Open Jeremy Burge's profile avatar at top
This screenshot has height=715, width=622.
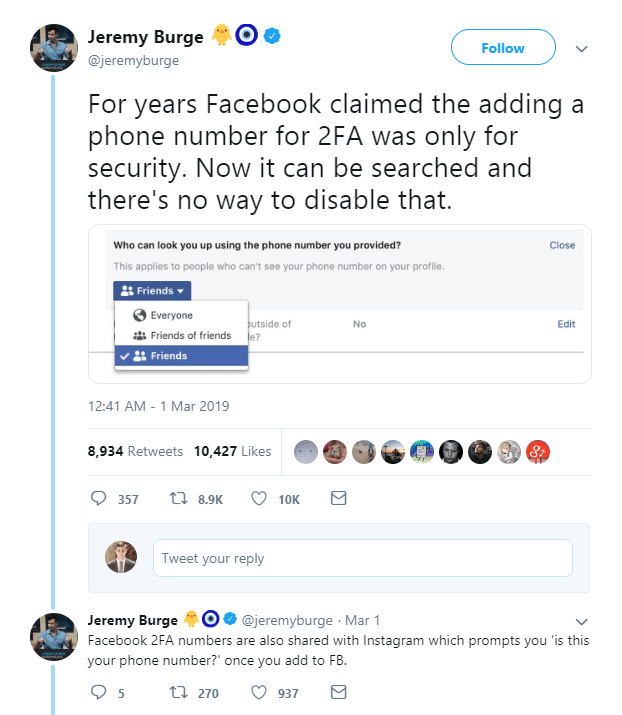[x=54, y=48]
